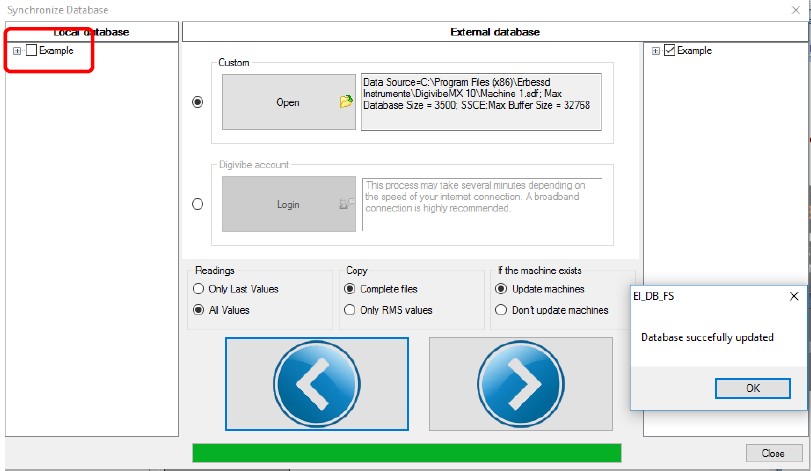Screen dimensions: 811x471
Task: Click the Digivibe account connection info text box
Action: tap(482, 204)
